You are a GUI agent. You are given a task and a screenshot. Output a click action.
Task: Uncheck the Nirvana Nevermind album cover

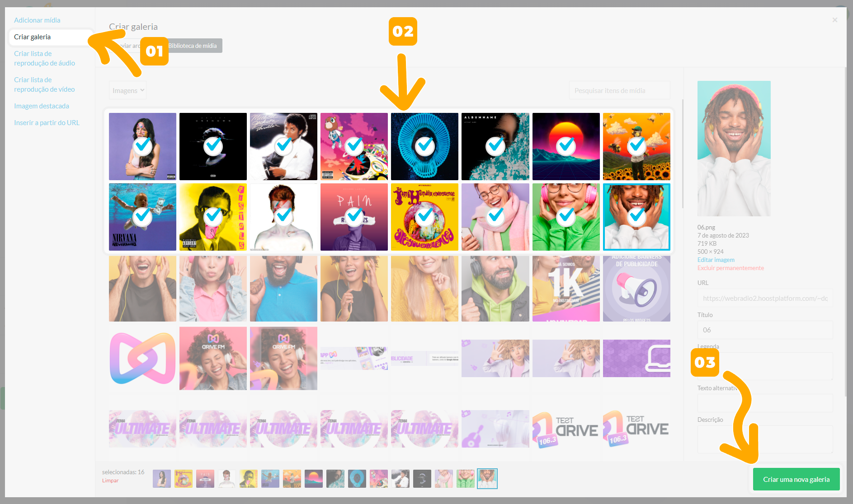[x=142, y=217]
